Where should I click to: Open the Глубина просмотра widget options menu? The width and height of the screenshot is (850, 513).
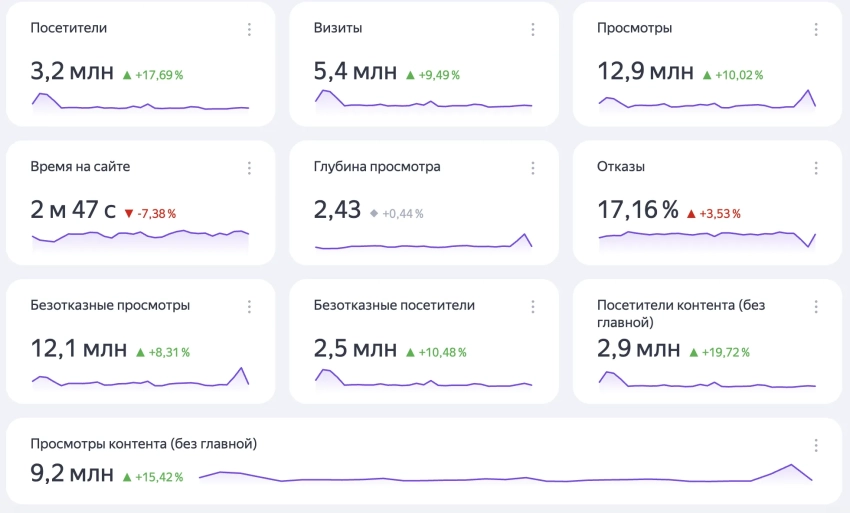(x=533, y=168)
